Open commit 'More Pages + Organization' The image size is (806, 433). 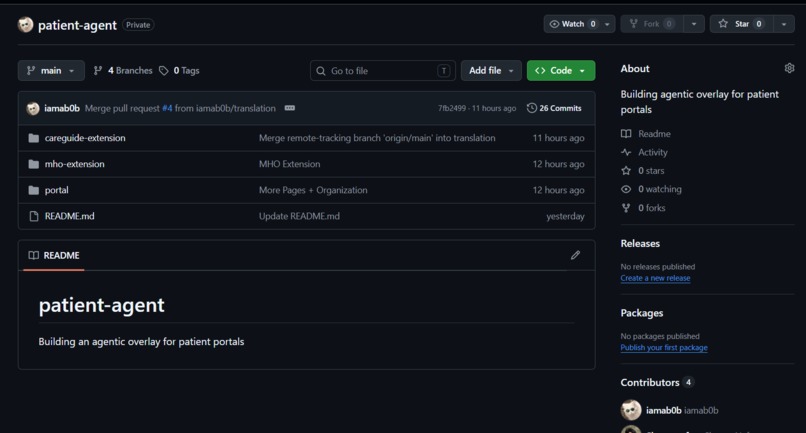[313, 190]
